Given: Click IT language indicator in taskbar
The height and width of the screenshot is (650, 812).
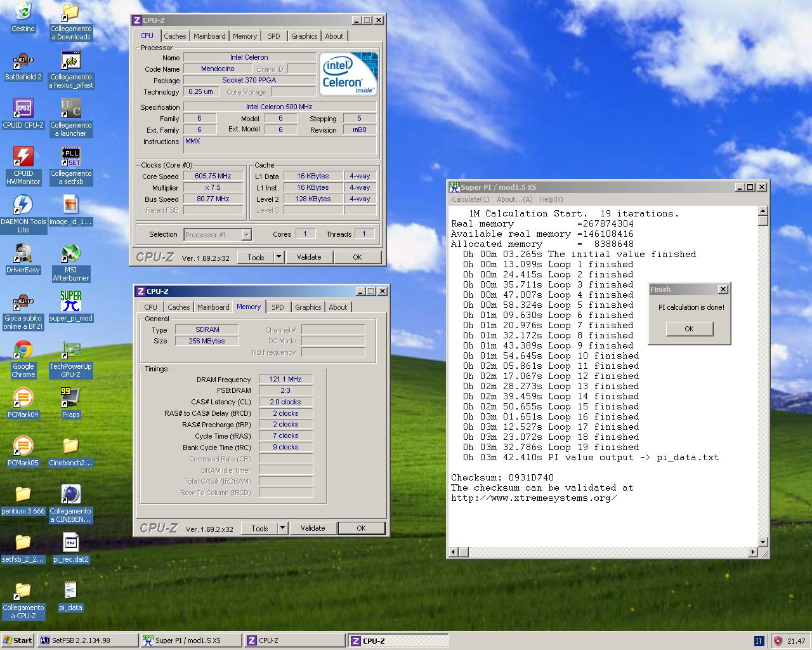Looking at the screenshot, I should pyautogui.click(x=759, y=641).
